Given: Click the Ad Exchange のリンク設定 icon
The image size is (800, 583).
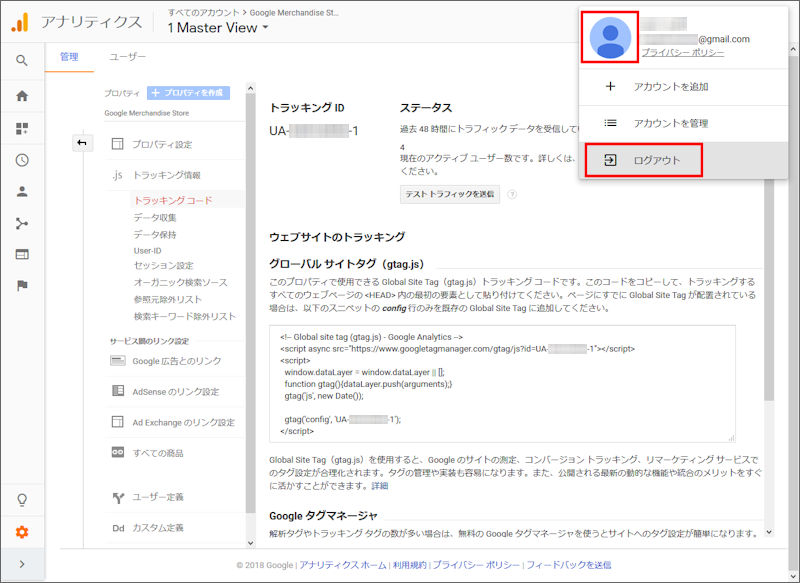Looking at the screenshot, I should (117, 422).
